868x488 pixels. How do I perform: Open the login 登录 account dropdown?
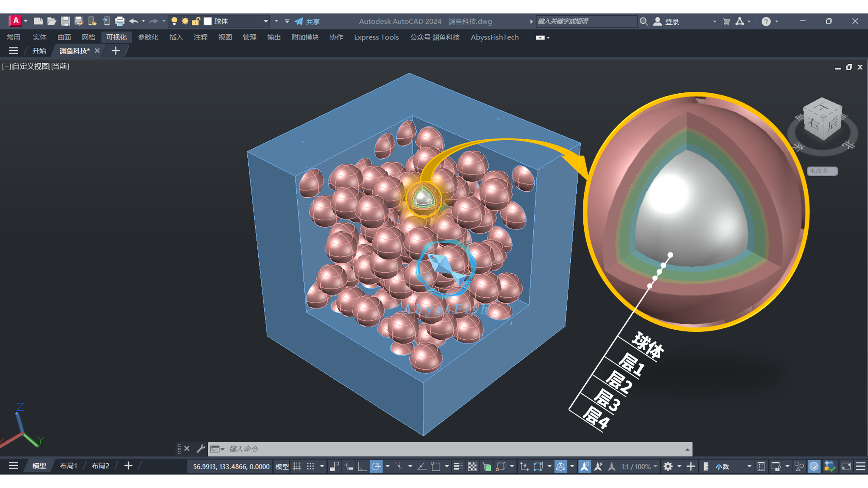click(714, 21)
